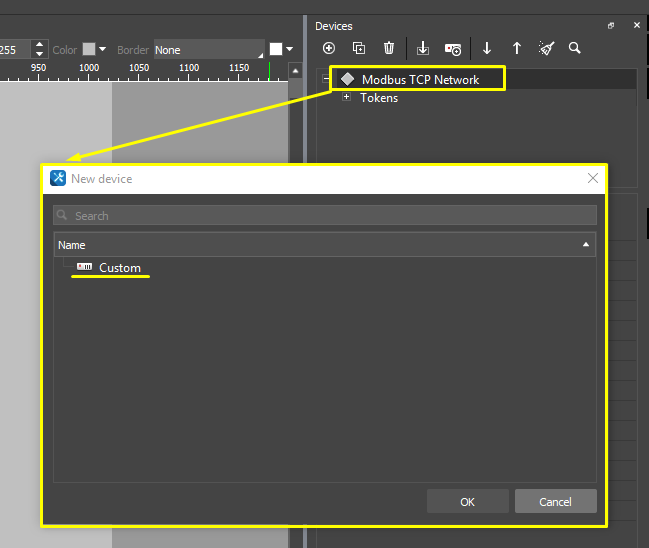This screenshot has height=548, width=649.
Task: Open search with the magnifier icon
Action: click(575, 48)
